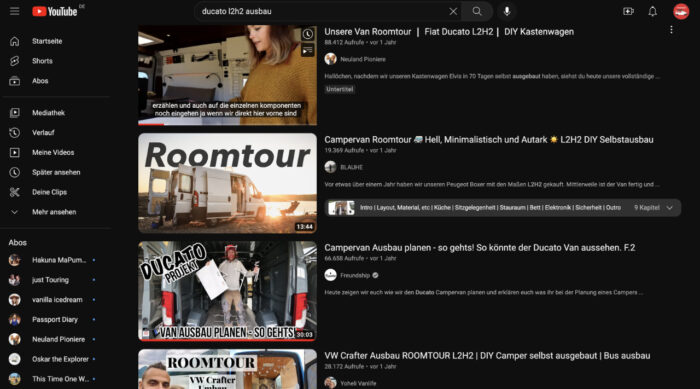This screenshot has width=700, height=389.
Task: Add Van Roomtour video to queue
Action: tap(308, 51)
